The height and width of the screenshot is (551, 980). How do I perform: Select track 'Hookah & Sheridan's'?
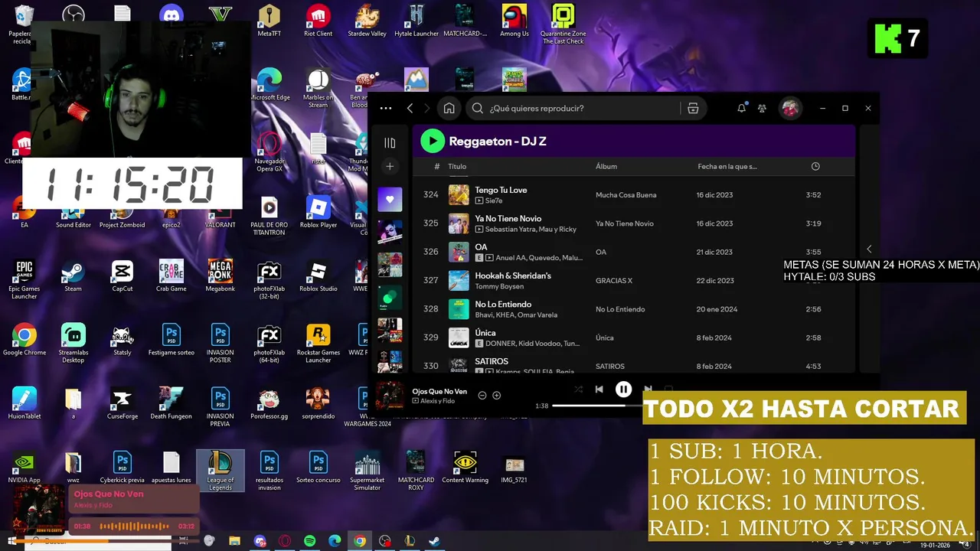pos(634,280)
